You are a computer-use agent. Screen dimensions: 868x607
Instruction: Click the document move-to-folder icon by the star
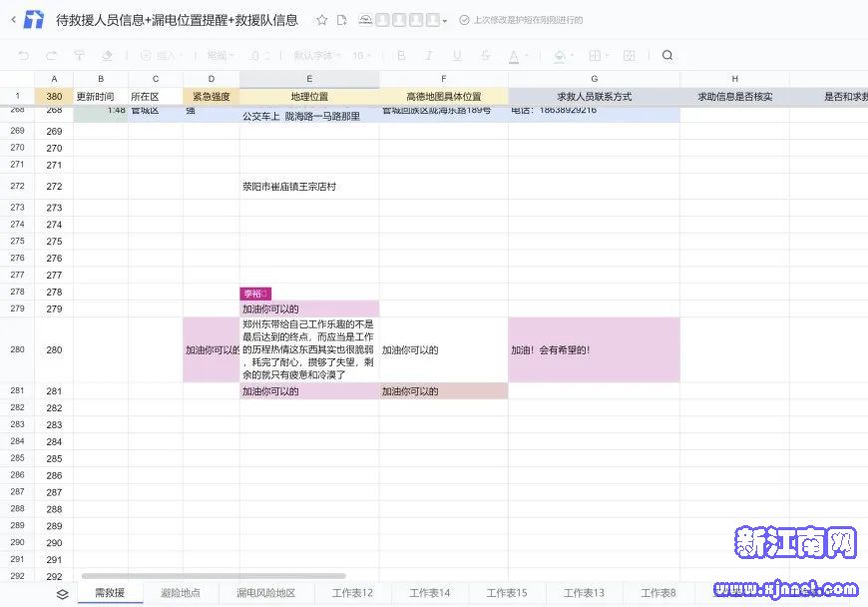(342, 21)
